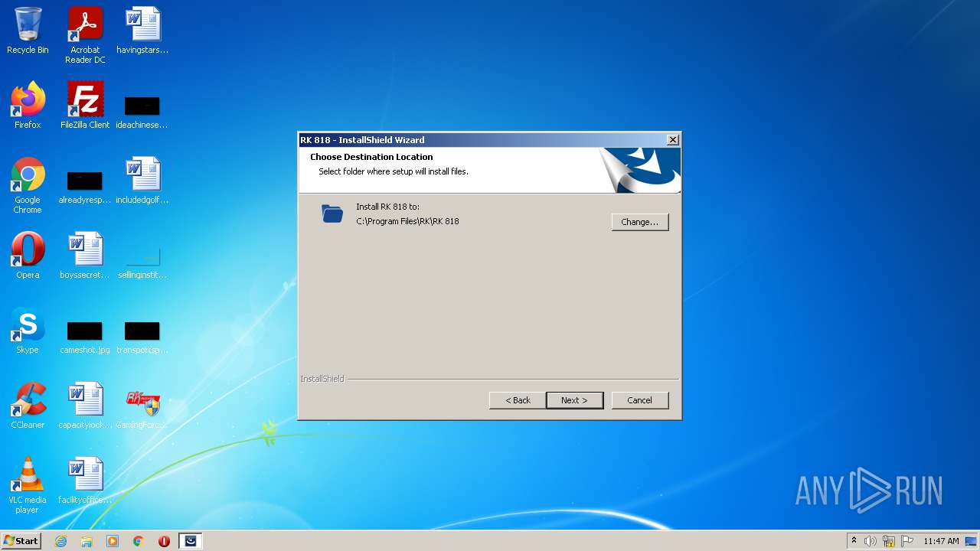Select Acrobat Reader DC desktop icon
The image size is (980, 551).
point(85,34)
